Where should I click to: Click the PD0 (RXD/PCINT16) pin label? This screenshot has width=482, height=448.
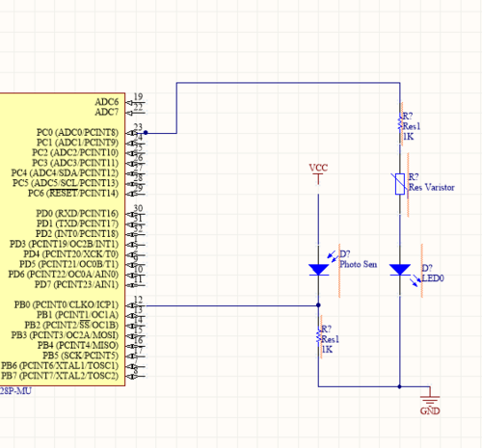click(x=77, y=213)
